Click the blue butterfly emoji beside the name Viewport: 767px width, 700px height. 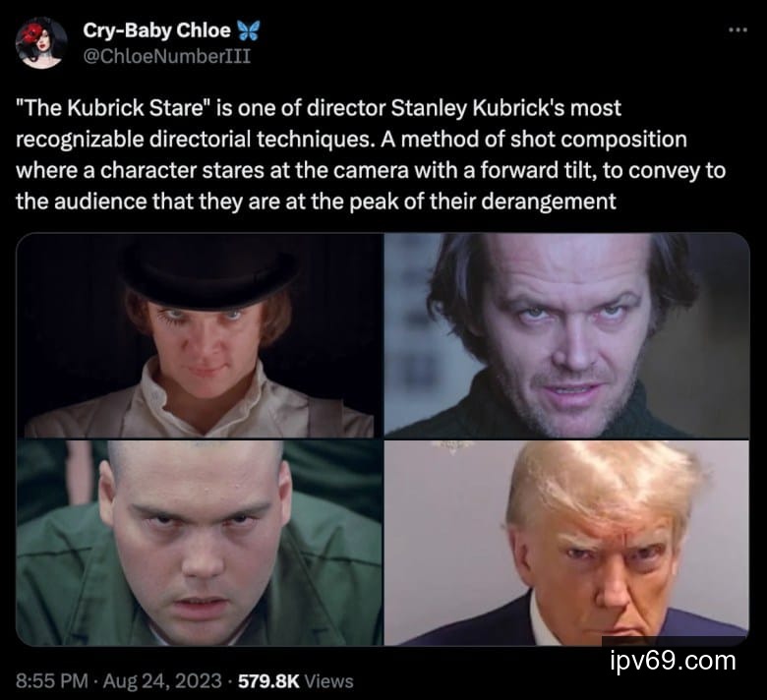click(x=248, y=30)
